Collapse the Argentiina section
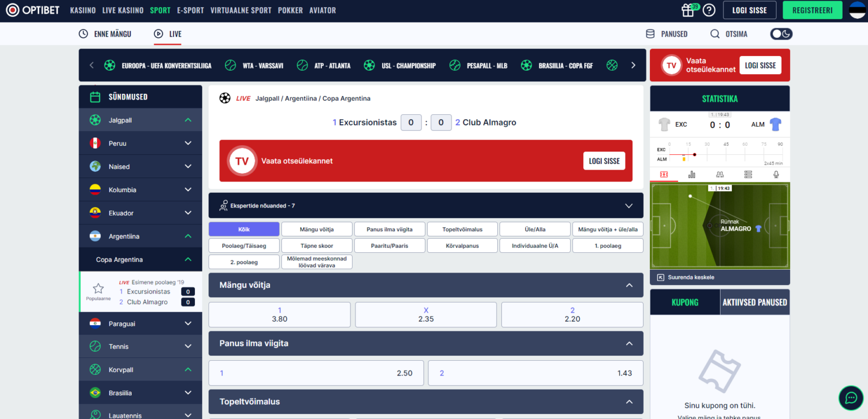The image size is (868, 419). [x=188, y=236]
